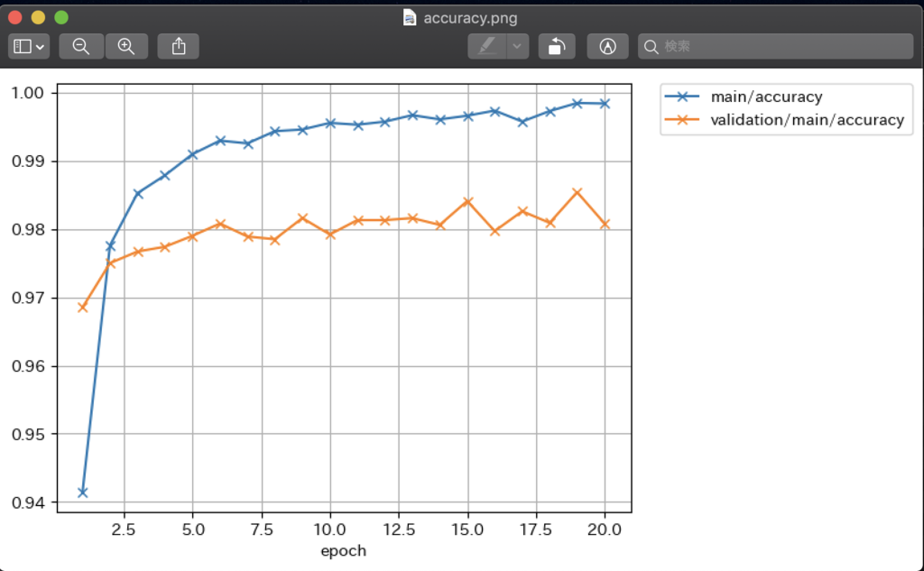Click the blue main/accuracy legend line marker
924x571 pixels.
tap(682, 97)
